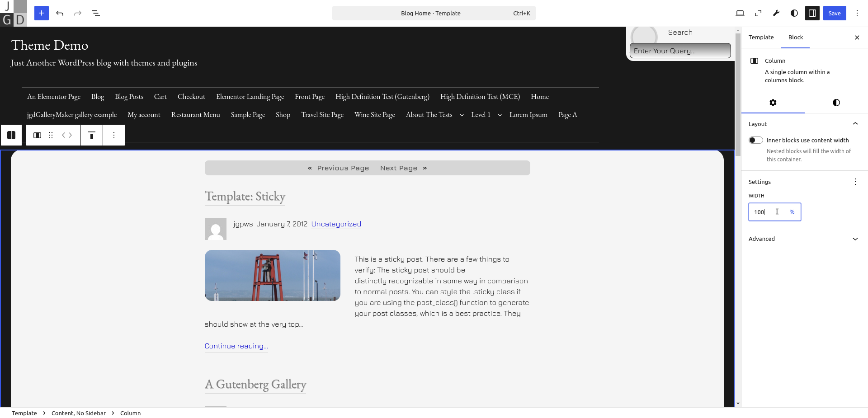Viewport: 868px width, 418px height.
Task: Open the device preview view icon
Action: pyautogui.click(x=740, y=13)
